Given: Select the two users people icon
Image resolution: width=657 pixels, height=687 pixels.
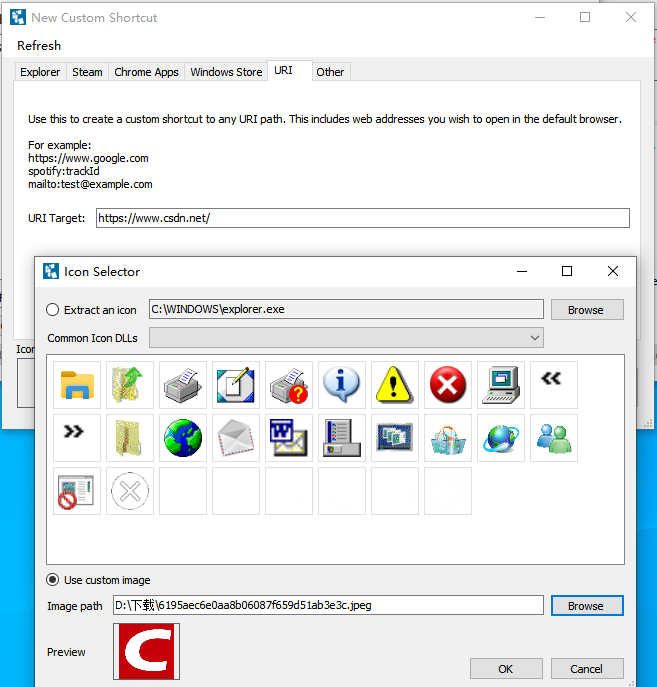Looking at the screenshot, I should tap(554, 438).
